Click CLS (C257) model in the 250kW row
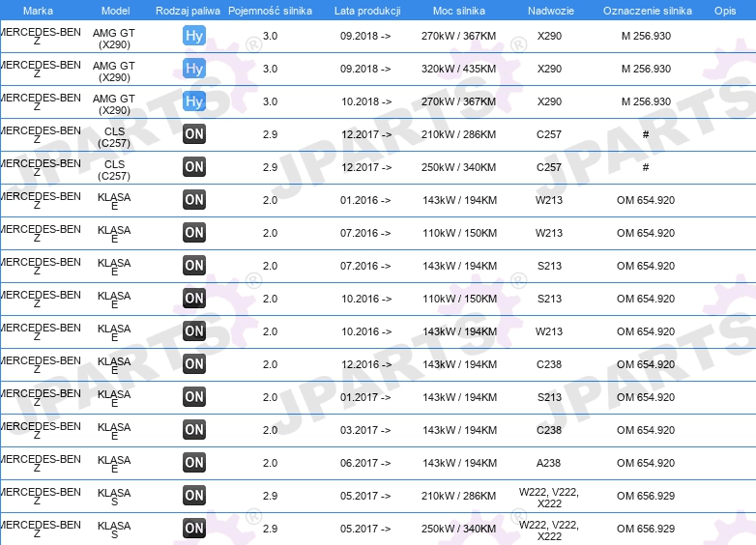Viewport: 756px width, 545px height. (114, 170)
